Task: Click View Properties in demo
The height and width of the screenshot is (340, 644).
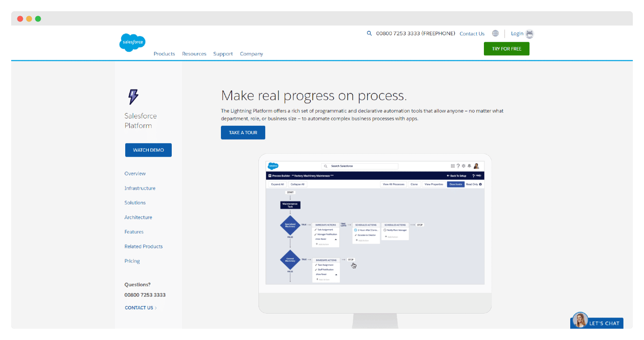Action: pos(434,184)
